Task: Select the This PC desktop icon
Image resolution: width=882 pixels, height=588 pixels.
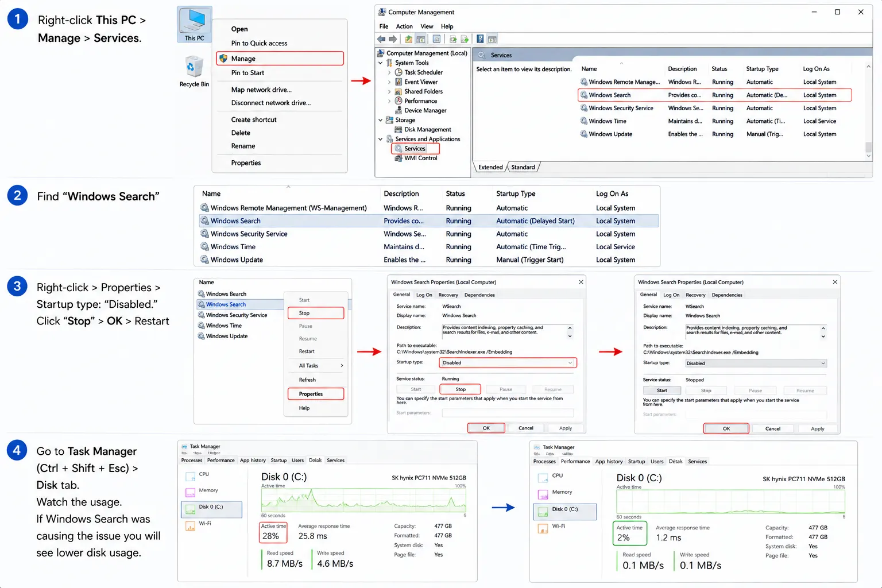Action: pos(195,25)
